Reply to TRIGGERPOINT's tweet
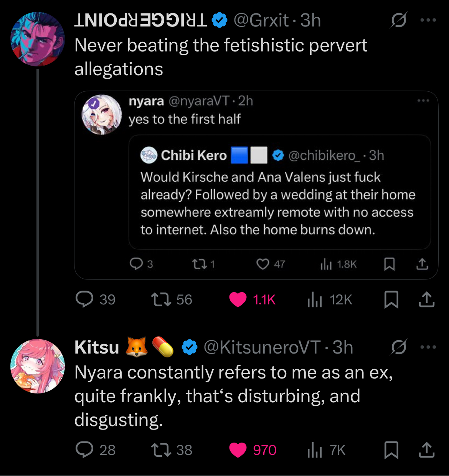The width and height of the screenshot is (449, 476). [x=84, y=299]
